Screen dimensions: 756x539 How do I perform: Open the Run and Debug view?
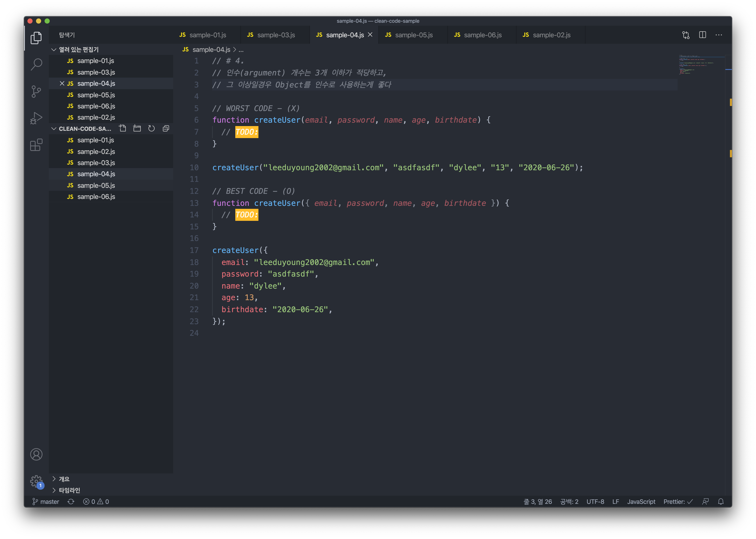tap(36, 118)
